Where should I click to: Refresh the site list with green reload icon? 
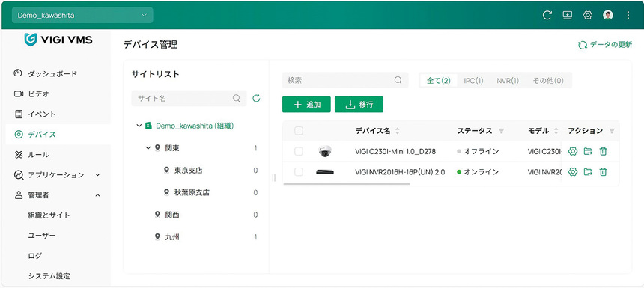(256, 99)
